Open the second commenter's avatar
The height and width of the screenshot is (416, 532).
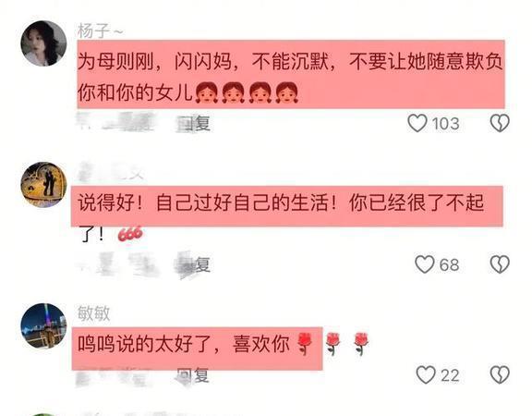pyautogui.click(x=43, y=185)
